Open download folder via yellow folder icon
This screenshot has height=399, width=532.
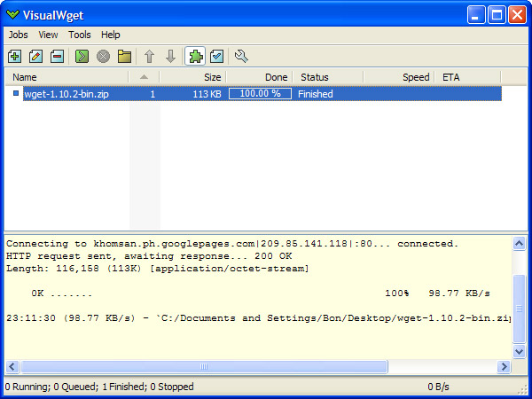[124, 56]
